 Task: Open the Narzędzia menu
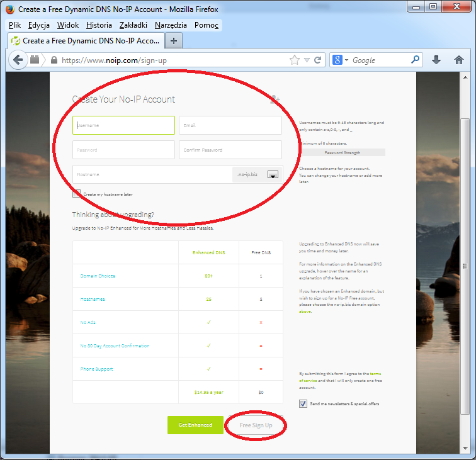pyautogui.click(x=171, y=25)
